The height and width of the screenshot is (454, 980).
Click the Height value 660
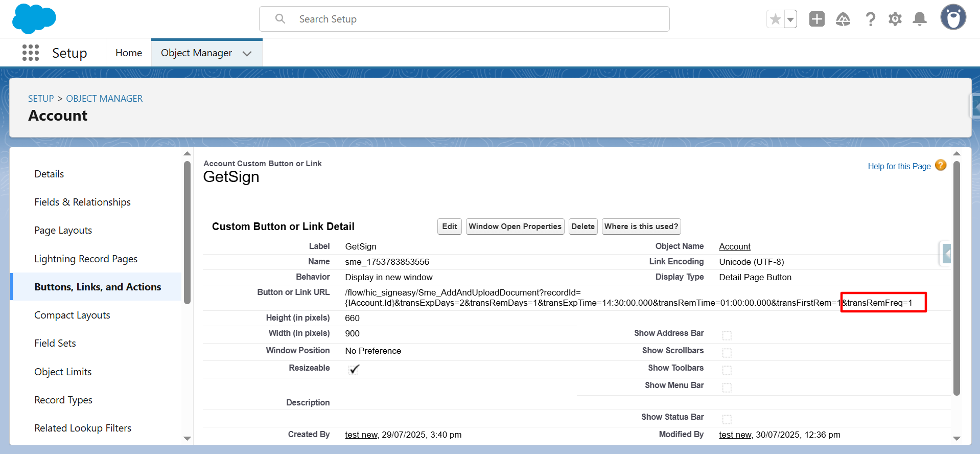tap(352, 318)
